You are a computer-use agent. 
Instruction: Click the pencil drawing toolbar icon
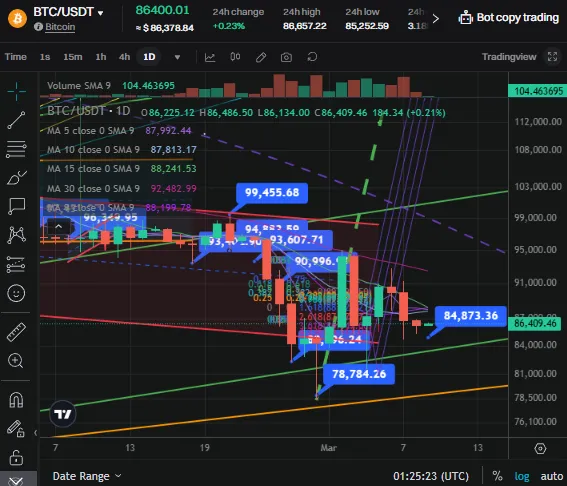[261, 57]
